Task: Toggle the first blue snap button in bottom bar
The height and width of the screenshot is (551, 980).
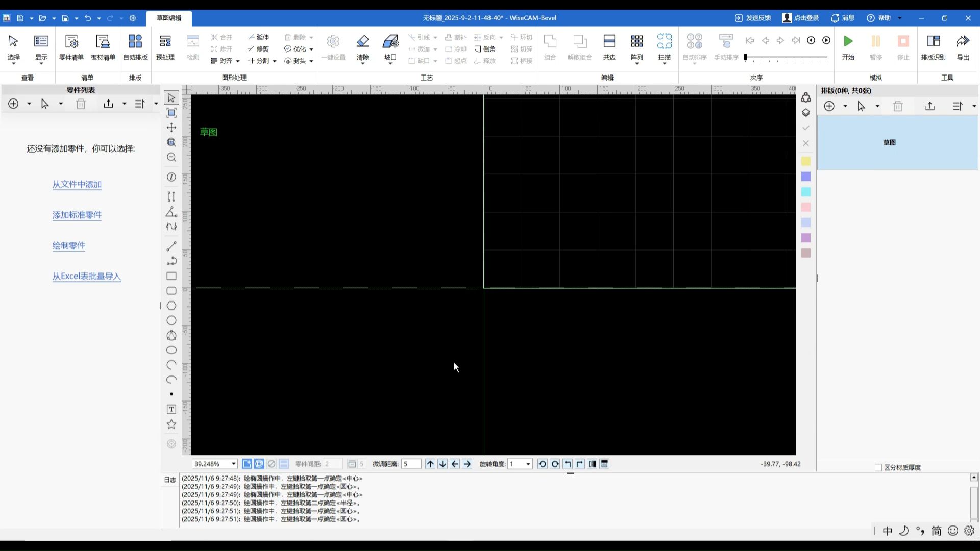Action: (247, 464)
